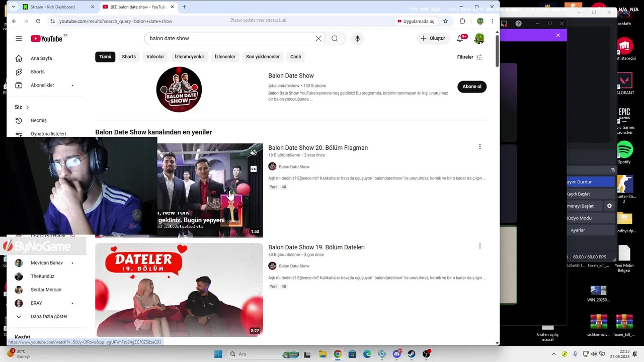
Task: Click Uygulamada aç open-in-app button
Action: pos(416,21)
